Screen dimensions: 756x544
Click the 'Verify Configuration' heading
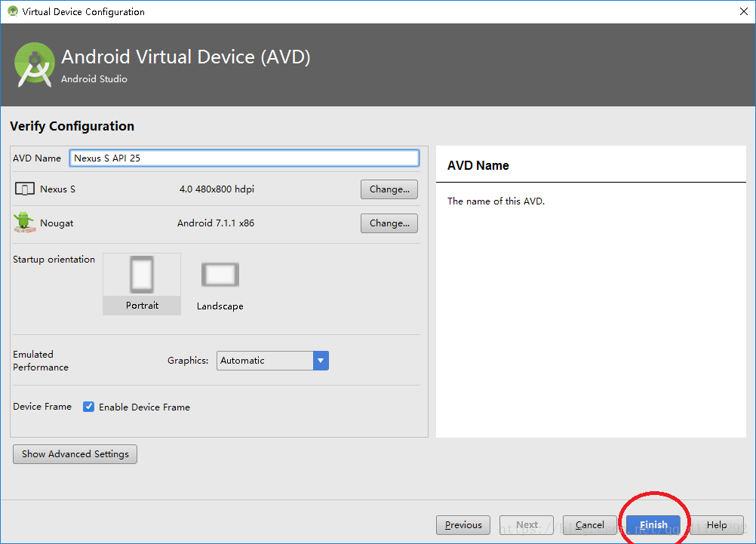[72, 126]
